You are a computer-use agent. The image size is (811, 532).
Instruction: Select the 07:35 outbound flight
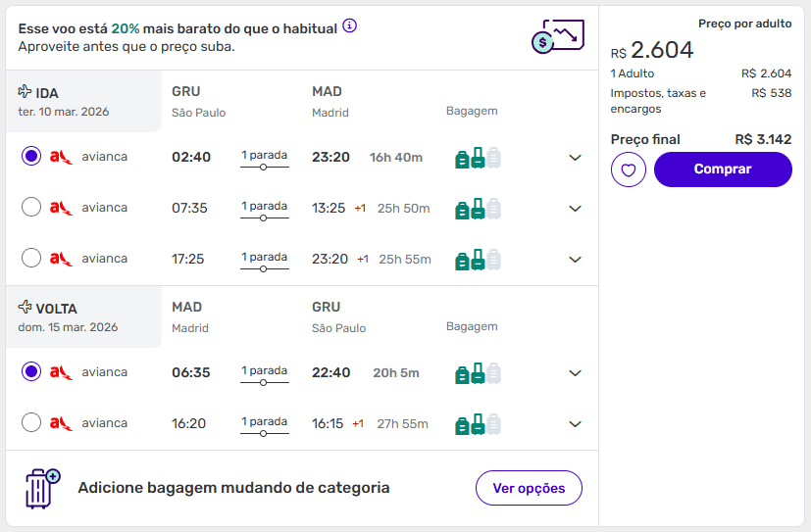pos(31,208)
